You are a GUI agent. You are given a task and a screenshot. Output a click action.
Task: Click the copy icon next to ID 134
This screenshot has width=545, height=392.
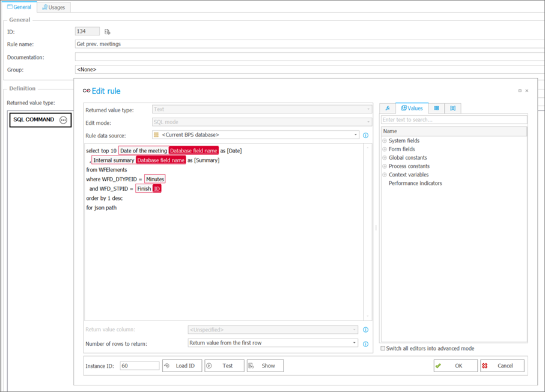point(108,31)
